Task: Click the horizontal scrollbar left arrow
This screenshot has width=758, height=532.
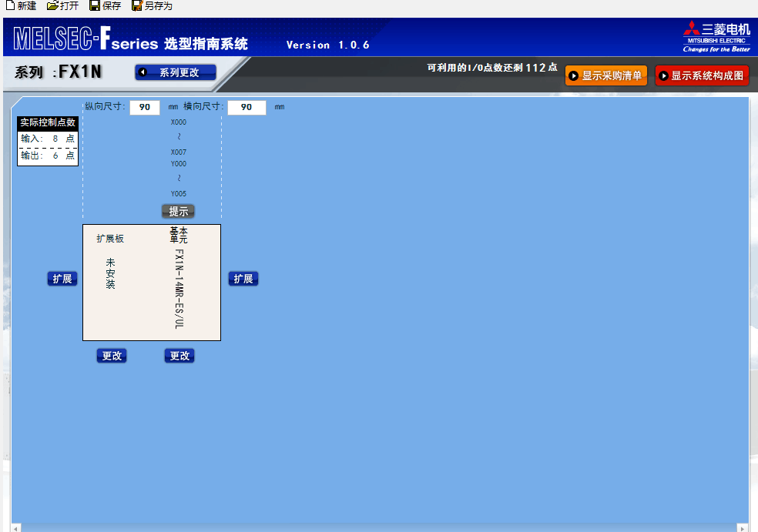Action: [16, 529]
